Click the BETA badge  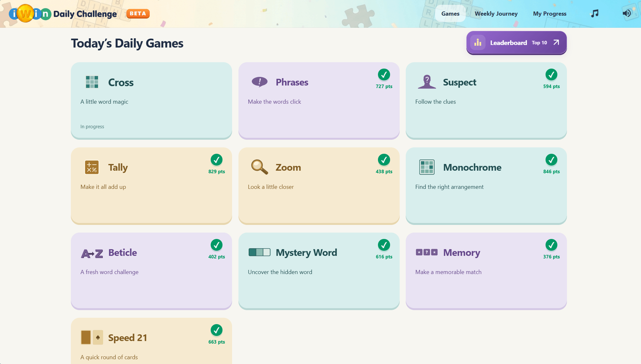(x=138, y=13)
